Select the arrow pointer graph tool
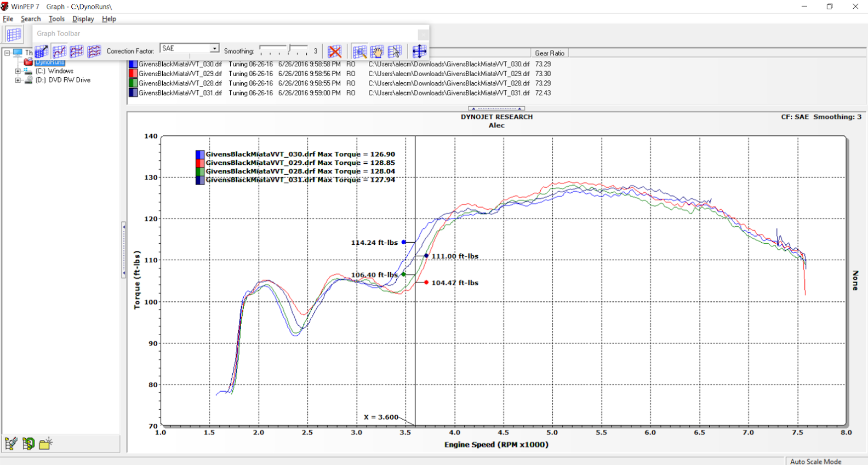868x465 pixels. pos(394,51)
